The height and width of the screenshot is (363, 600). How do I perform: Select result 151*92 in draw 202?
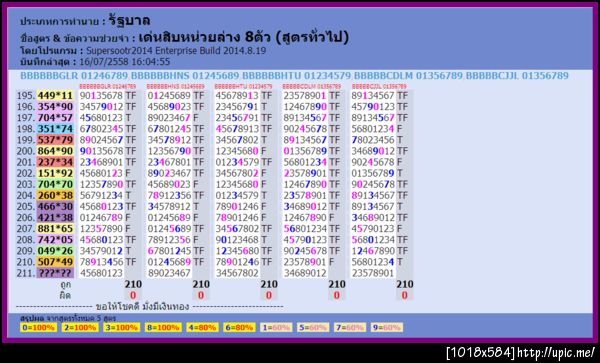tap(55, 173)
